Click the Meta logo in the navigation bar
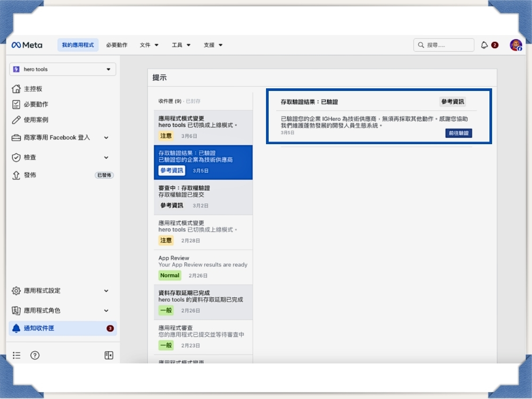 coord(27,45)
